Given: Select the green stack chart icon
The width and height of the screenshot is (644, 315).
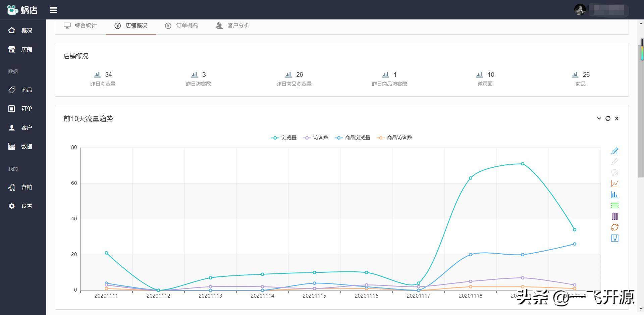Looking at the screenshot, I should pos(614,206).
